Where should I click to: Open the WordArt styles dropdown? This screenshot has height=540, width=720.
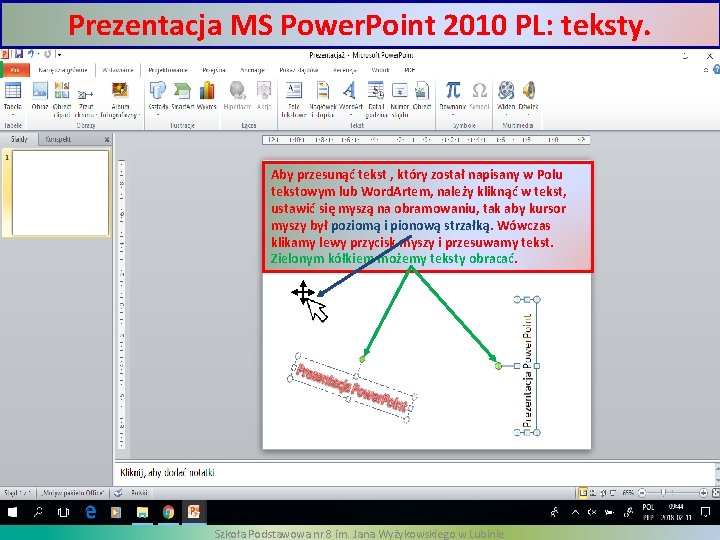351,115
